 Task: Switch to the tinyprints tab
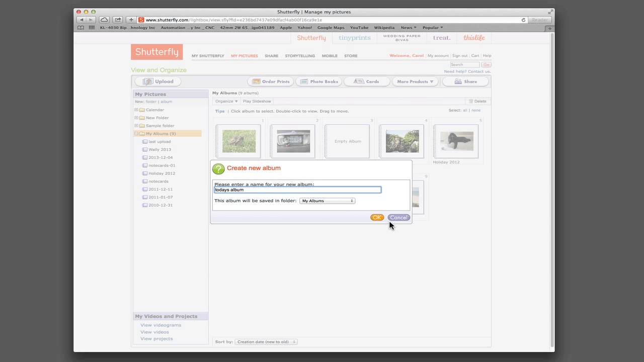point(354,38)
